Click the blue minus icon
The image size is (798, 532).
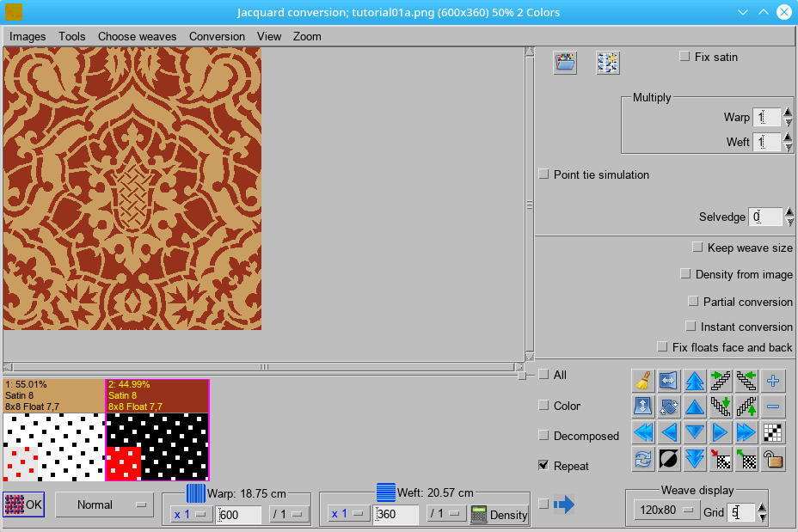772,407
